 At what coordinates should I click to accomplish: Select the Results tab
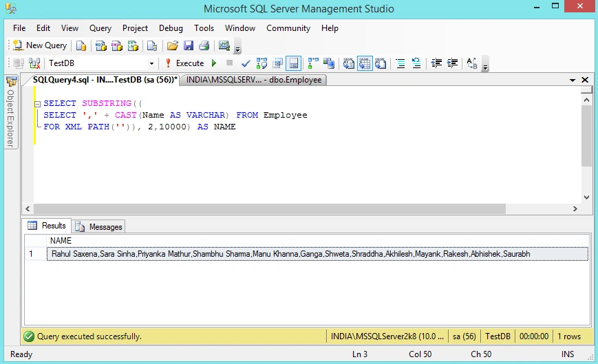47,226
